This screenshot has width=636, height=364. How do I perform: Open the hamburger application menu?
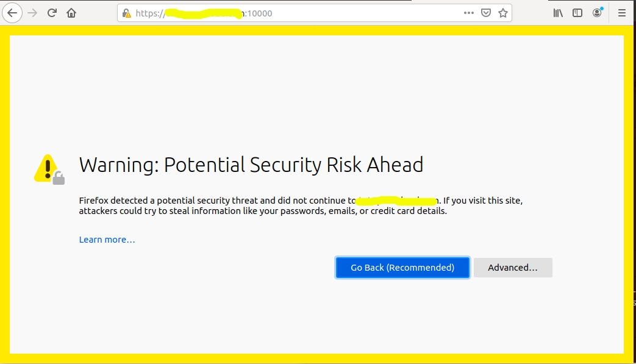click(x=622, y=13)
